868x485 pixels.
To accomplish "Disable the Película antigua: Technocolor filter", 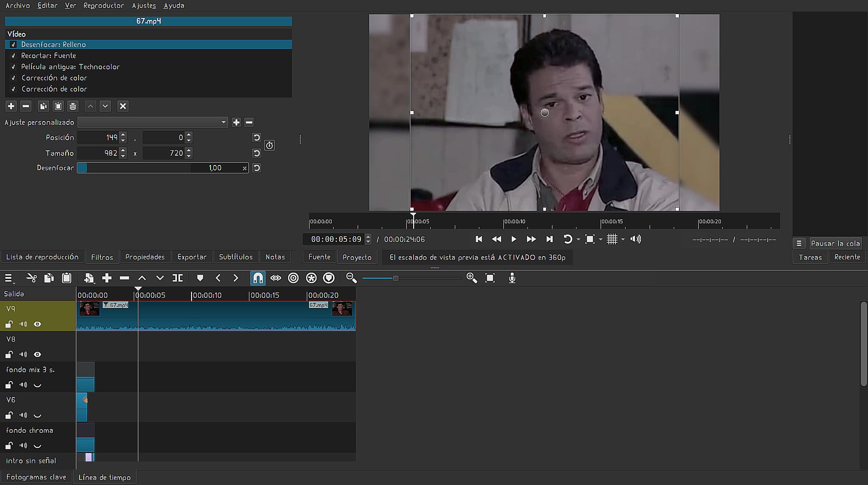I will (13, 67).
